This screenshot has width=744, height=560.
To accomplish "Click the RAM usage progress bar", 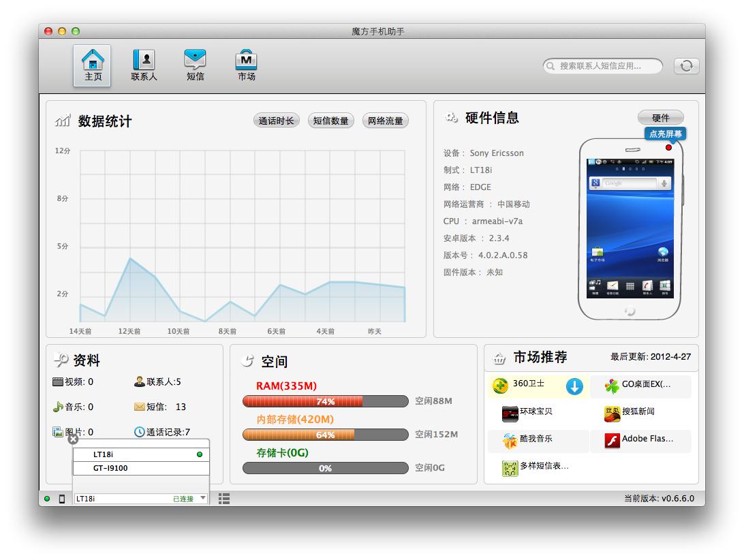I will click(x=325, y=402).
